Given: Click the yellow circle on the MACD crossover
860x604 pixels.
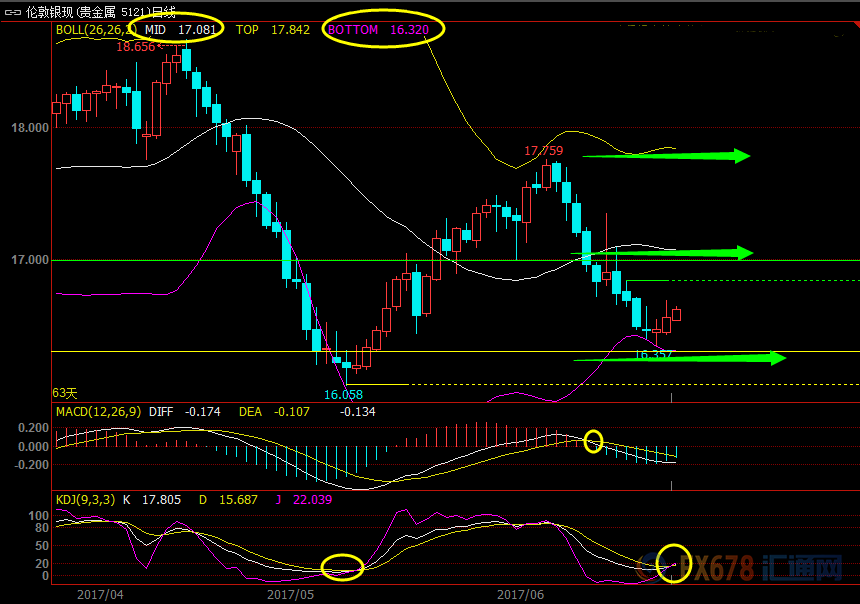Looking at the screenshot, I should pyautogui.click(x=594, y=441).
